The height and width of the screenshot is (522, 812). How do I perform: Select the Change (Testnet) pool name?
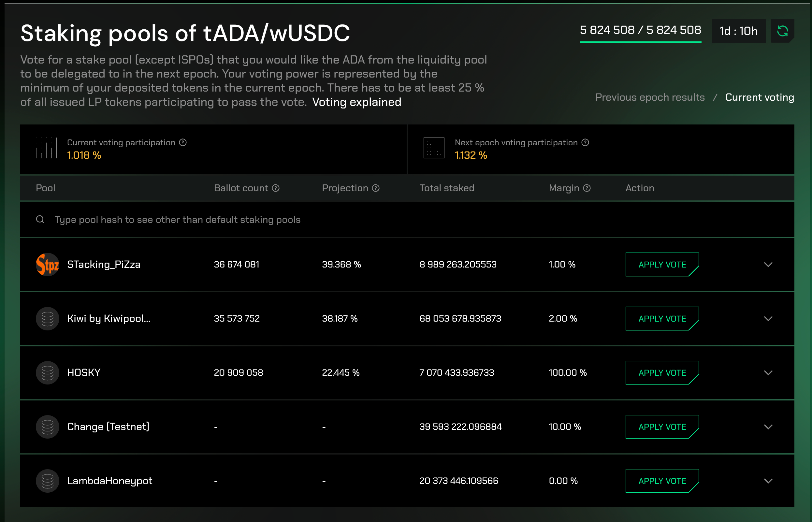tap(108, 427)
